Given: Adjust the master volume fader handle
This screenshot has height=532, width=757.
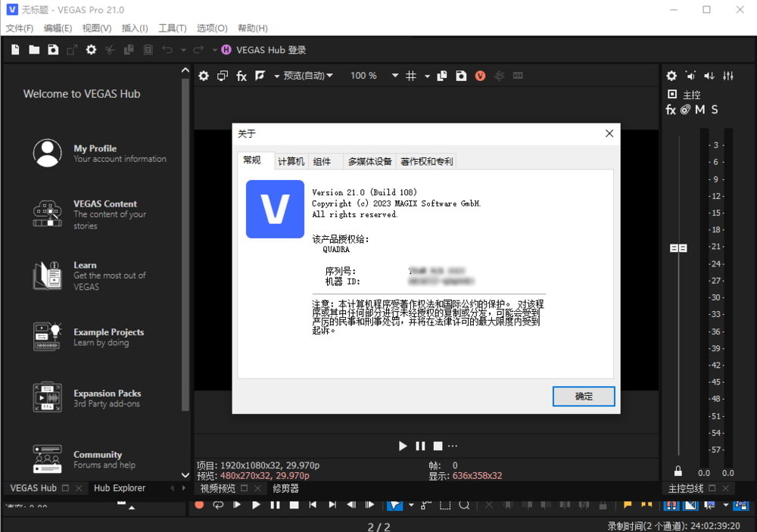Looking at the screenshot, I should (678, 248).
